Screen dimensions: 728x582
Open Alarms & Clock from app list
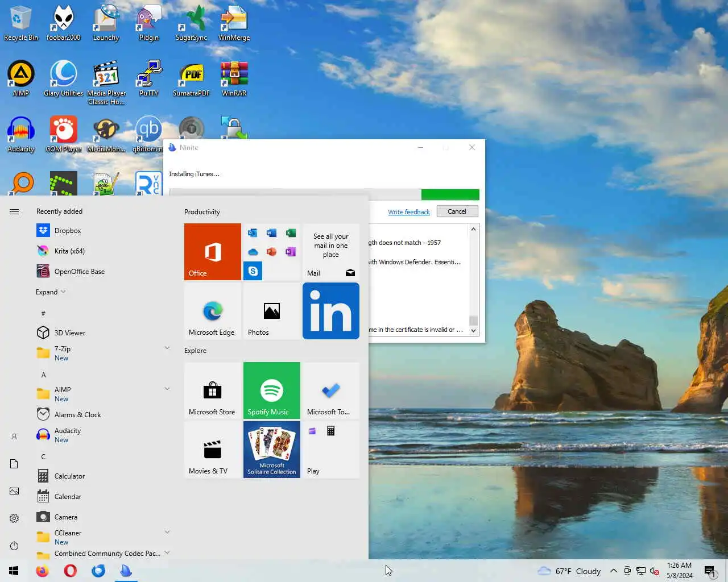pyautogui.click(x=102, y=415)
